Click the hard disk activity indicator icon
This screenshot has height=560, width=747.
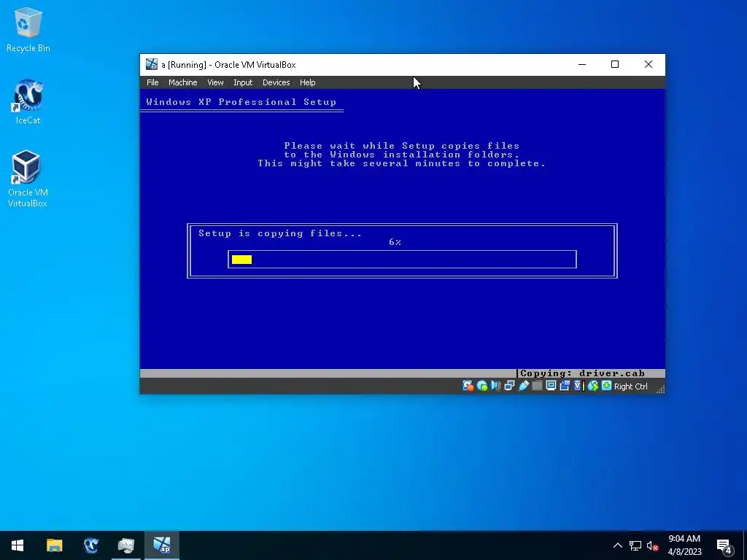tap(468, 386)
